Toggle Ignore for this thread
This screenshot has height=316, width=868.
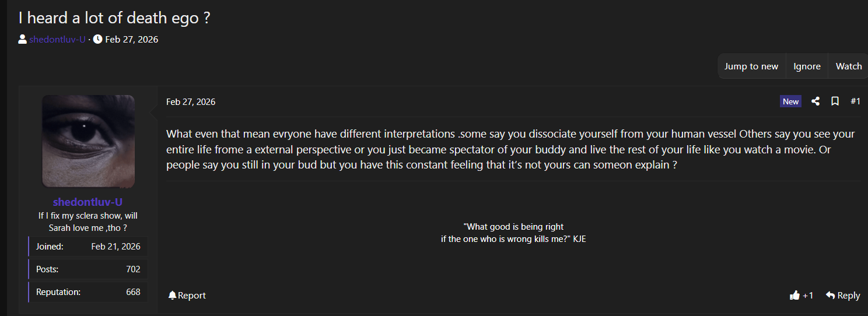click(807, 66)
